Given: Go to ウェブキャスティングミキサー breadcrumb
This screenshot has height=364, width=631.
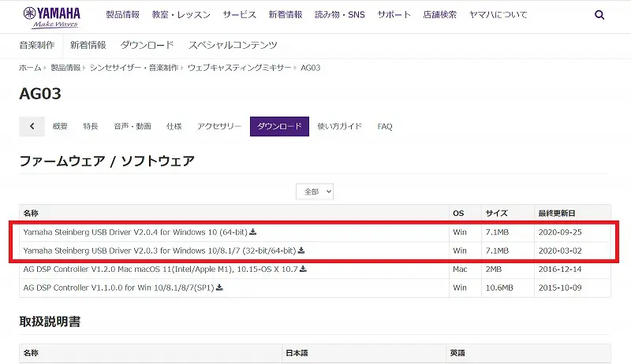Looking at the screenshot, I should pyautogui.click(x=240, y=68).
